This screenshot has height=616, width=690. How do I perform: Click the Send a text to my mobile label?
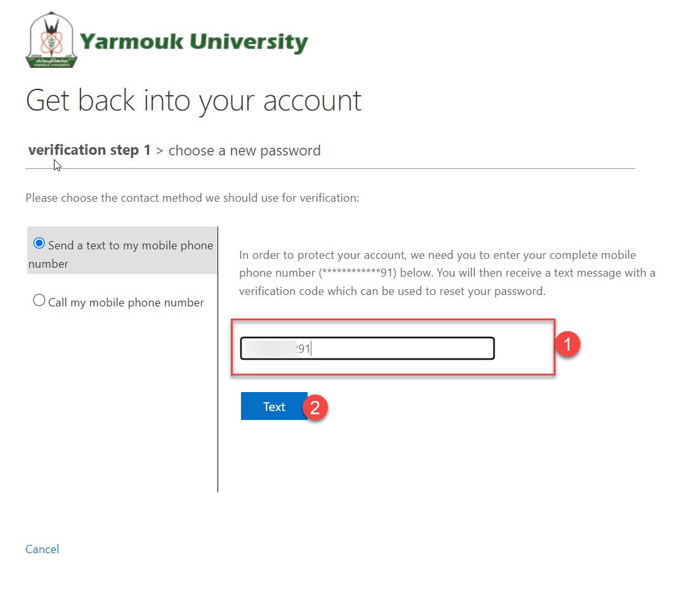(120, 254)
